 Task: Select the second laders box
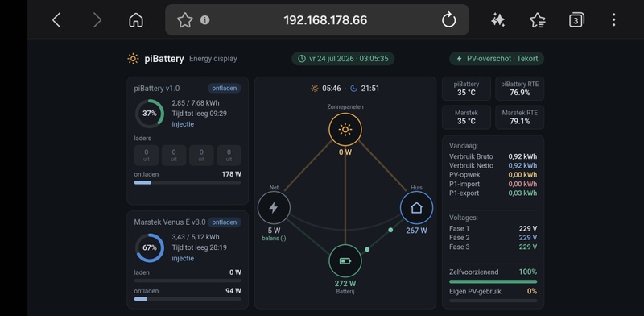point(174,155)
